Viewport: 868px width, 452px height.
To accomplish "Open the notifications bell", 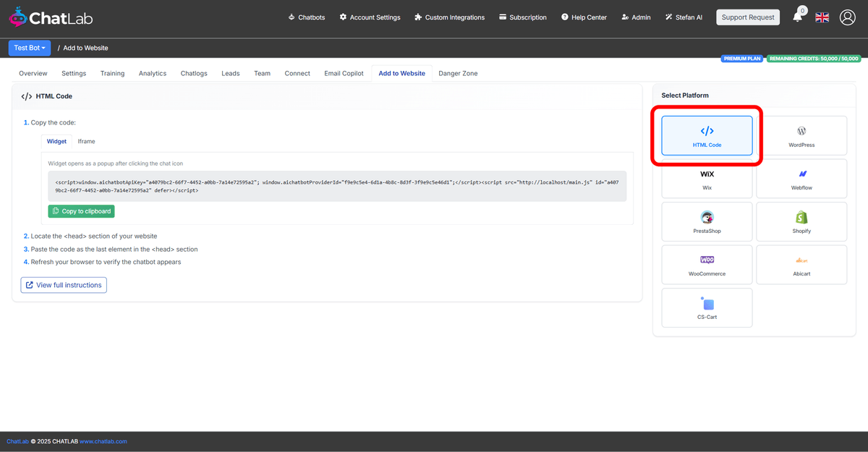I will point(797,17).
